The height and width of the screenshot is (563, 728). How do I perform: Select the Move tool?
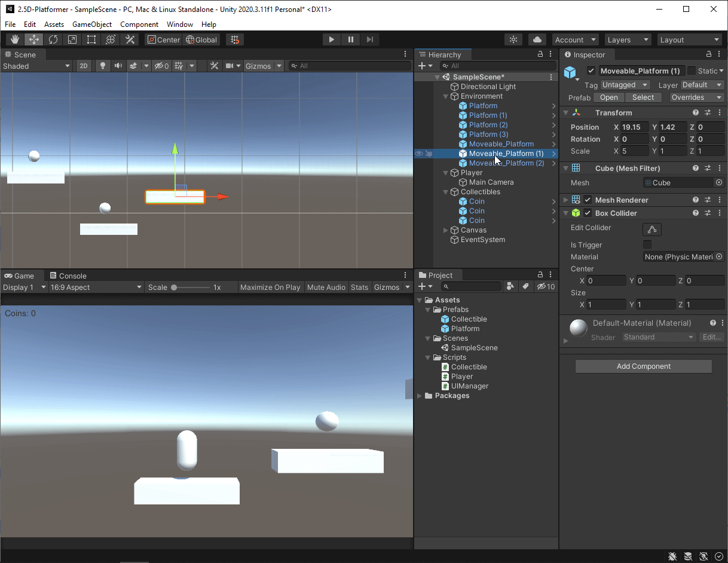tap(33, 39)
